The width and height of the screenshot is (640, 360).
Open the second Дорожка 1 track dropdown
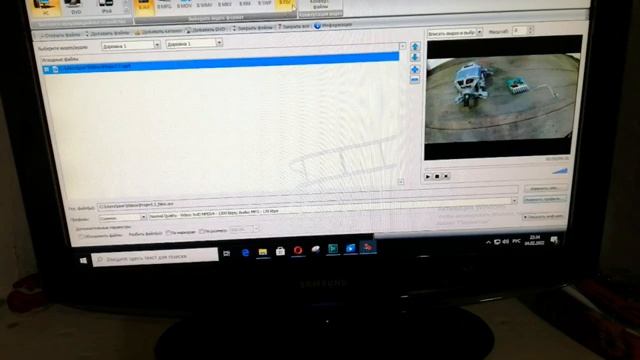194,43
